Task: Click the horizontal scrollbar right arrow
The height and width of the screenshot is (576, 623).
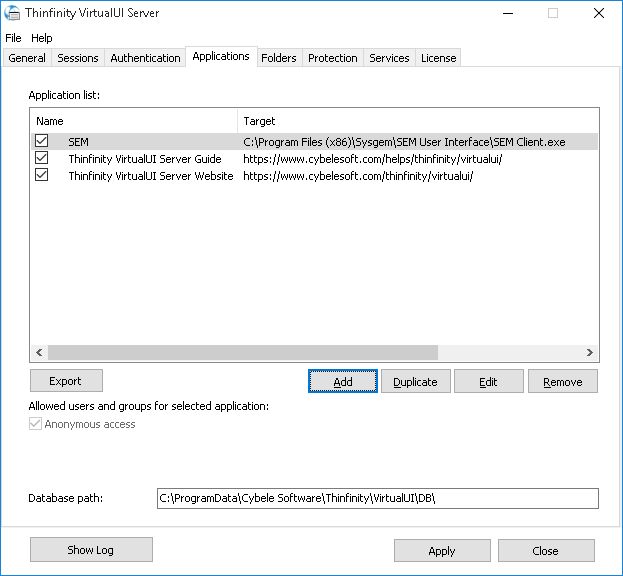Action: tap(590, 353)
